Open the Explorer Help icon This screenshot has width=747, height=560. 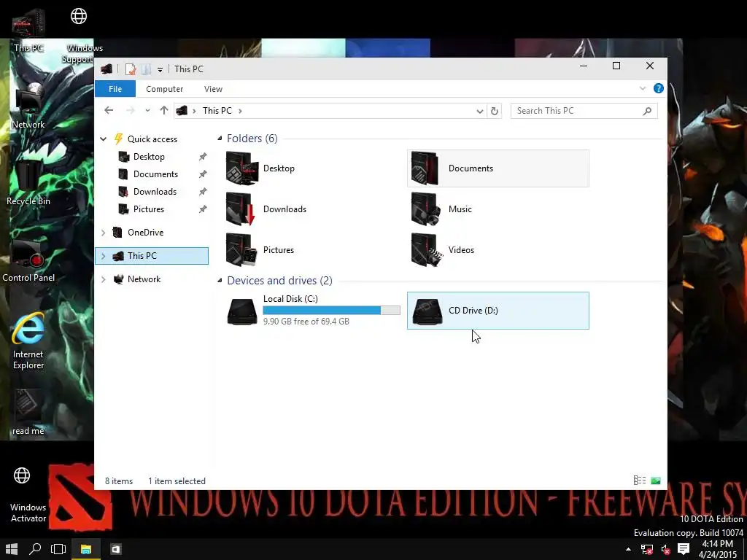[659, 88]
